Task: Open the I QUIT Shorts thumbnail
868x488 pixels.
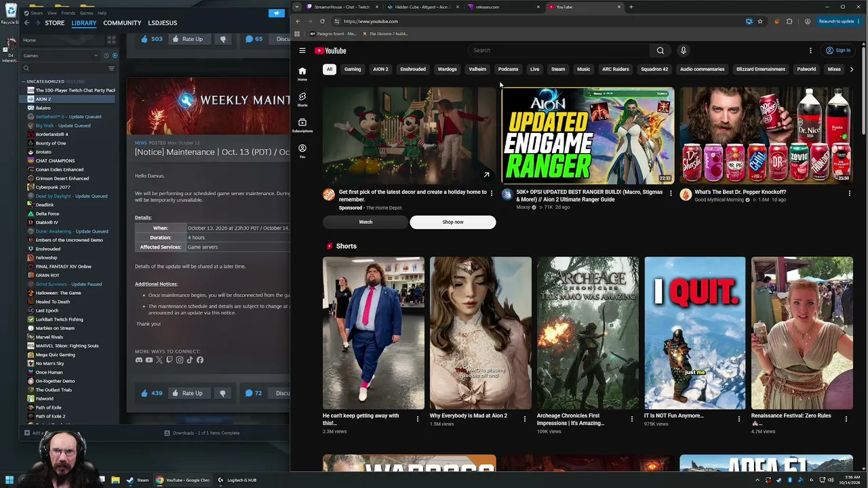Action: (695, 333)
